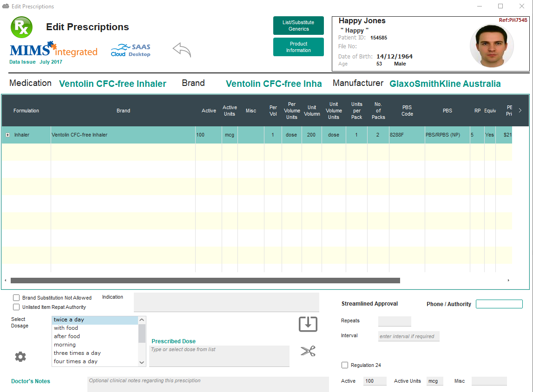Screen dimensions: 533x392
Task: Click the '8288F' PBS code cell
Action: [x=407, y=135]
